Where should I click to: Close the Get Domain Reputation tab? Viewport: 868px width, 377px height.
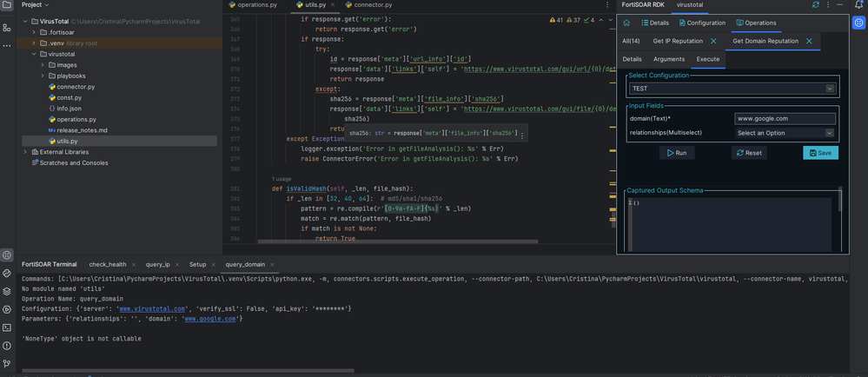(809, 41)
